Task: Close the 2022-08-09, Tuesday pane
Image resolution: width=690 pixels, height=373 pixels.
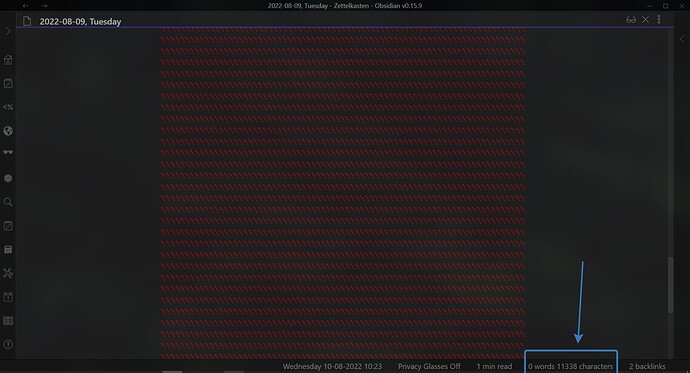Action: pos(645,19)
